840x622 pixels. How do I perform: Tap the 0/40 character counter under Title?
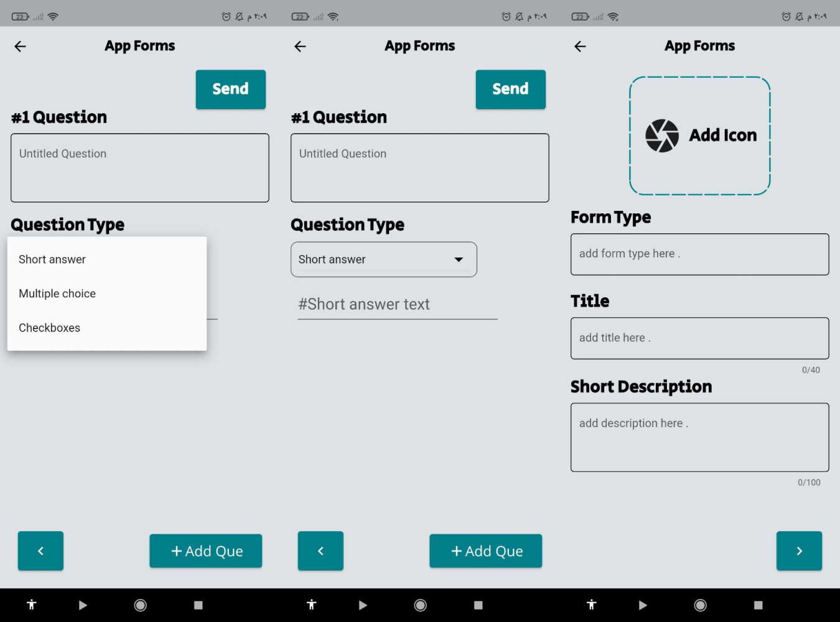tap(811, 369)
